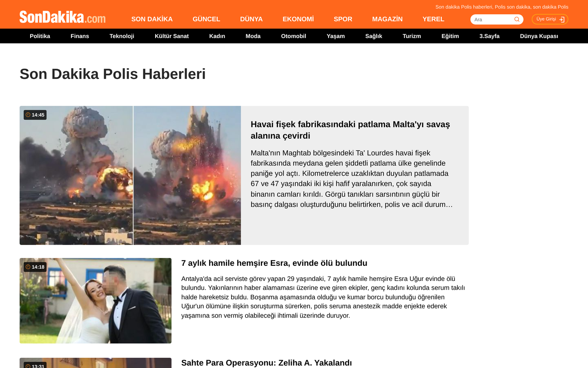Open the Dünya Kupası category
This screenshot has width=588, height=368.
539,36
